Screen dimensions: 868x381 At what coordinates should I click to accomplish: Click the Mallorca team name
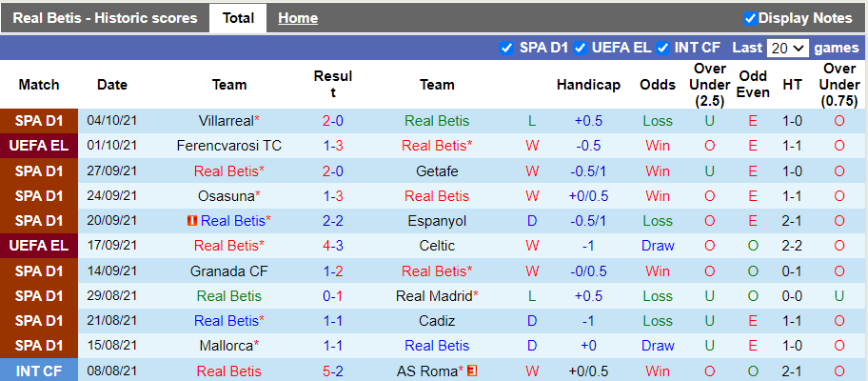(x=229, y=346)
